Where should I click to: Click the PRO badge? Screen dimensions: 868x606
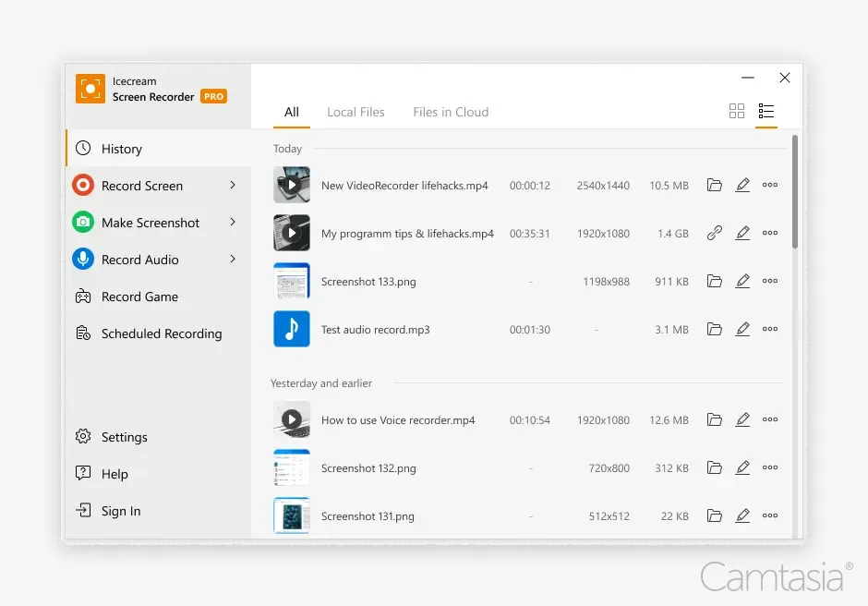(213, 96)
